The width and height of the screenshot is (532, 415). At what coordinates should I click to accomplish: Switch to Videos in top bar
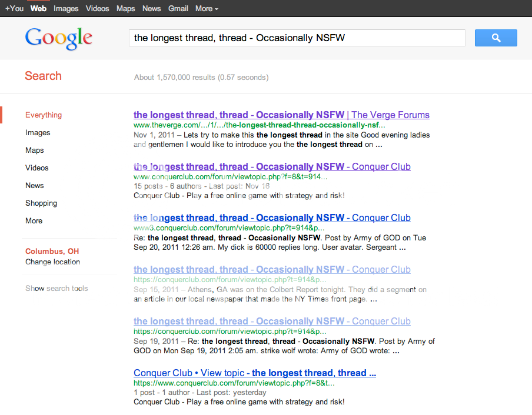97,8
